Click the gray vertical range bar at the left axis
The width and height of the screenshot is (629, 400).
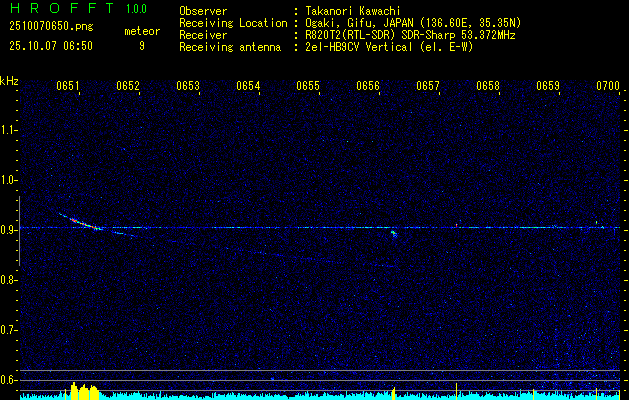tap(19, 231)
